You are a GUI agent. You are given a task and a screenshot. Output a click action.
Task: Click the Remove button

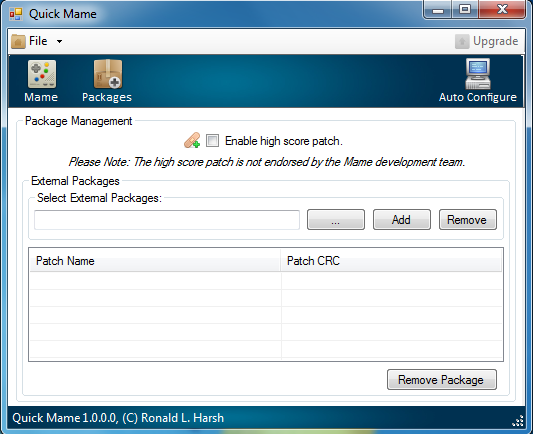click(x=468, y=220)
